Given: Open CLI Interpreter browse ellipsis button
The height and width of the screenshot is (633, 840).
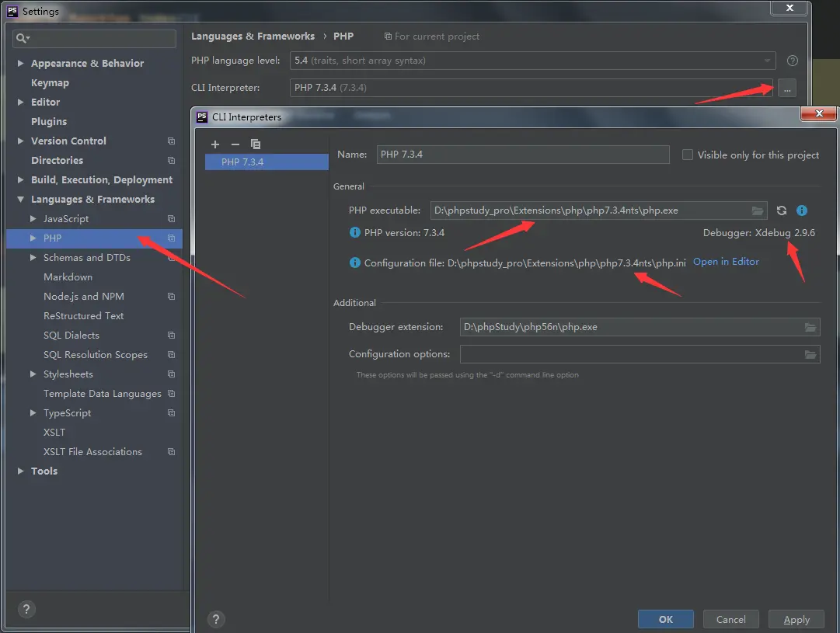Looking at the screenshot, I should pyautogui.click(x=787, y=88).
